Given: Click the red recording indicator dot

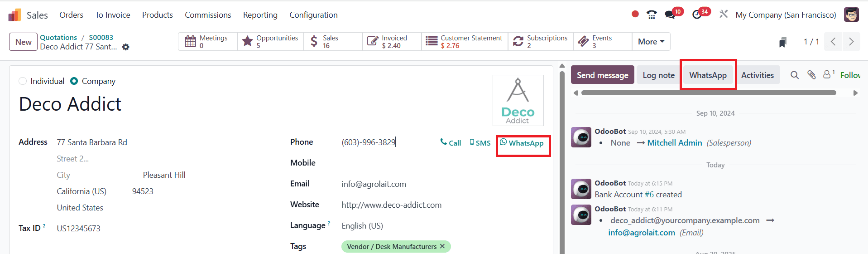Looking at the screenshot, I should point(635,14).
